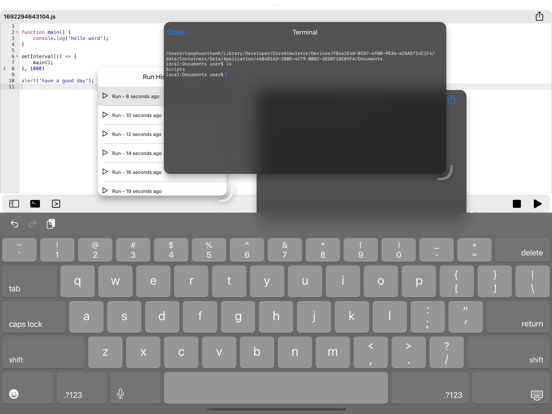Select Run - 10 seconds ago entry

131,115
